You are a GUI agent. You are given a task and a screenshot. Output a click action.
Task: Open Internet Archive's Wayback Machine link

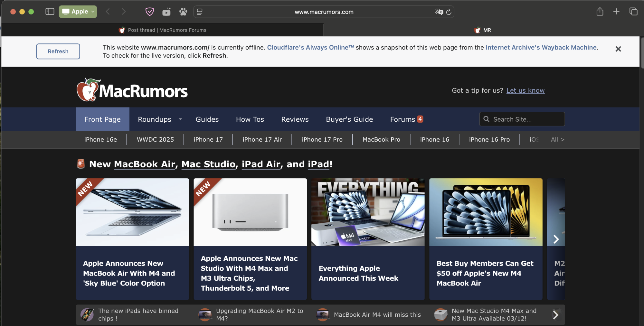(x=541, y=47)
